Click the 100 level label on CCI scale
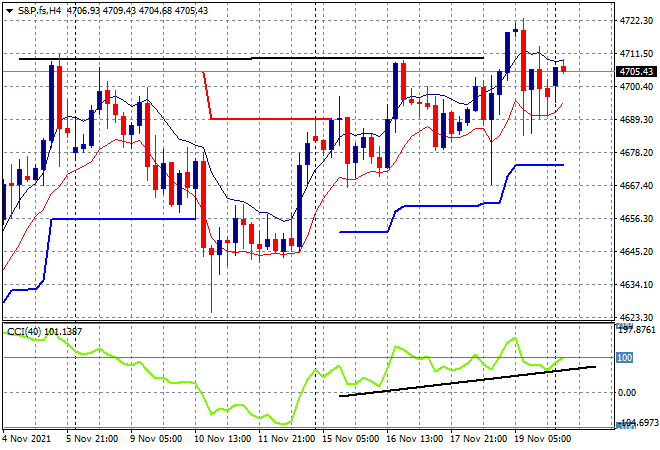 624,357
